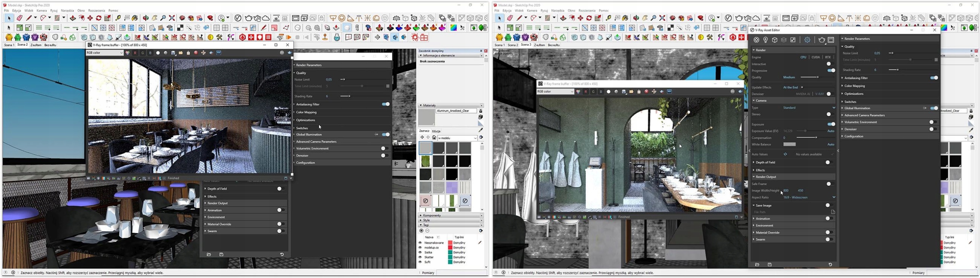Open the Settings gear in V-Ray Asset Editor
The height and width of the screenshot is (278, 980).
pyautogui.click(x=807, y=40)
